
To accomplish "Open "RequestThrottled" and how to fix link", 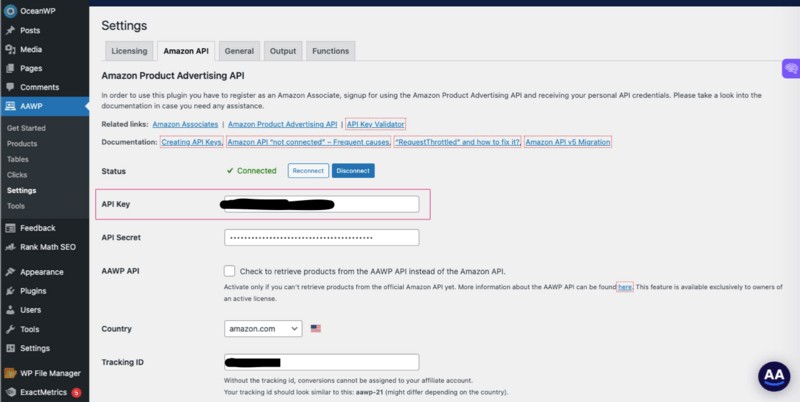I will pyautogui.click(x=458, y=142).
